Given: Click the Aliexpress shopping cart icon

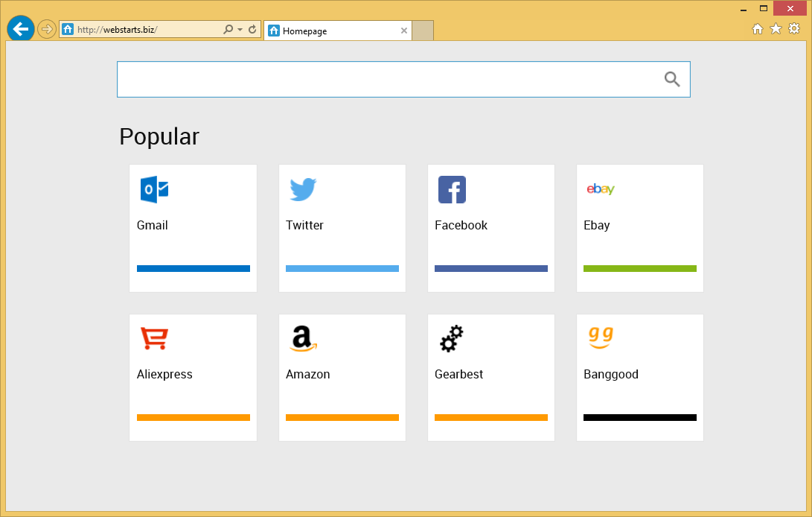Looking at the screenshot, I should 154,338.
